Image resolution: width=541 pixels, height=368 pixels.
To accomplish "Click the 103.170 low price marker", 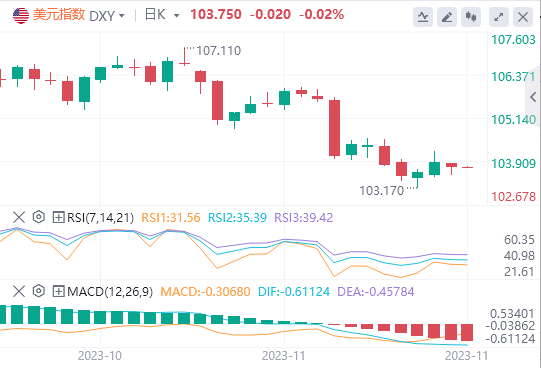I will click(x=382, y=191).
